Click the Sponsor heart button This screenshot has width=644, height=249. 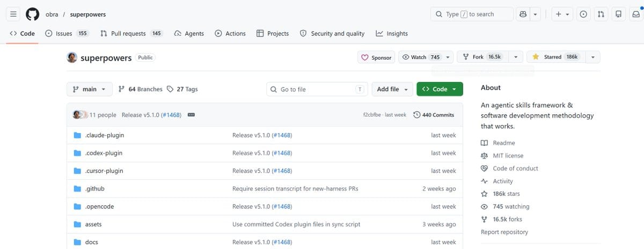376,57
